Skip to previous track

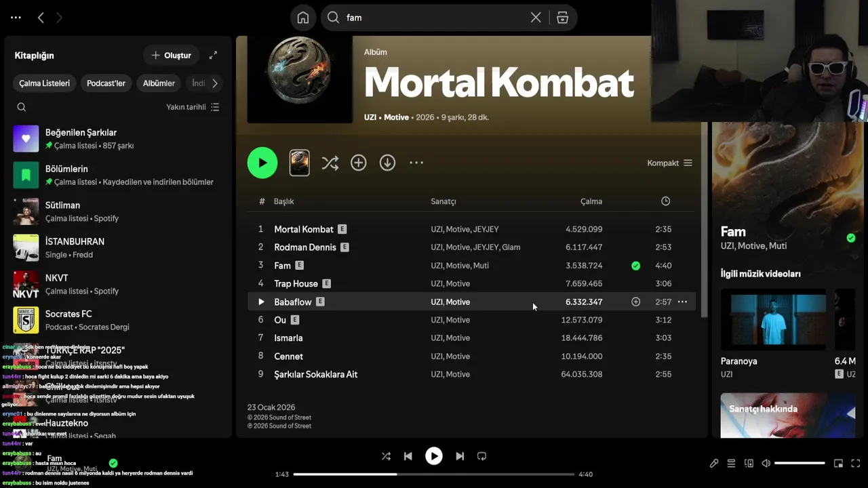click(408, 456)
